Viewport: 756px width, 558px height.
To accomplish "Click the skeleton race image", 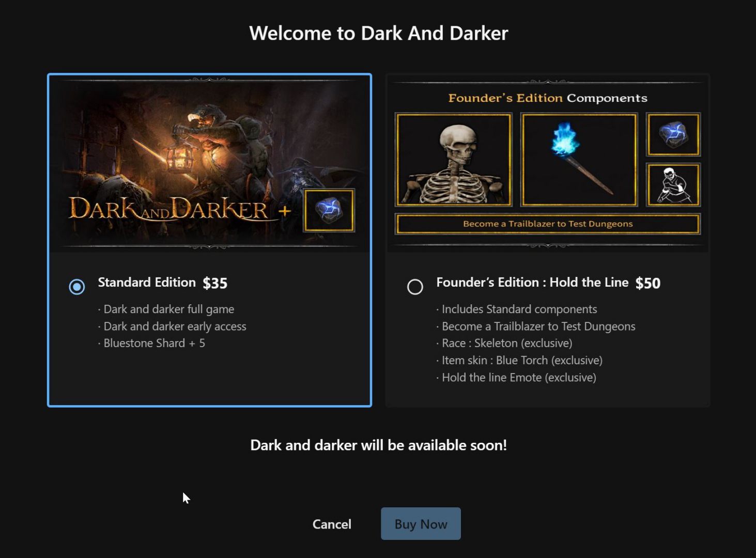I will (x=453, y=160).
